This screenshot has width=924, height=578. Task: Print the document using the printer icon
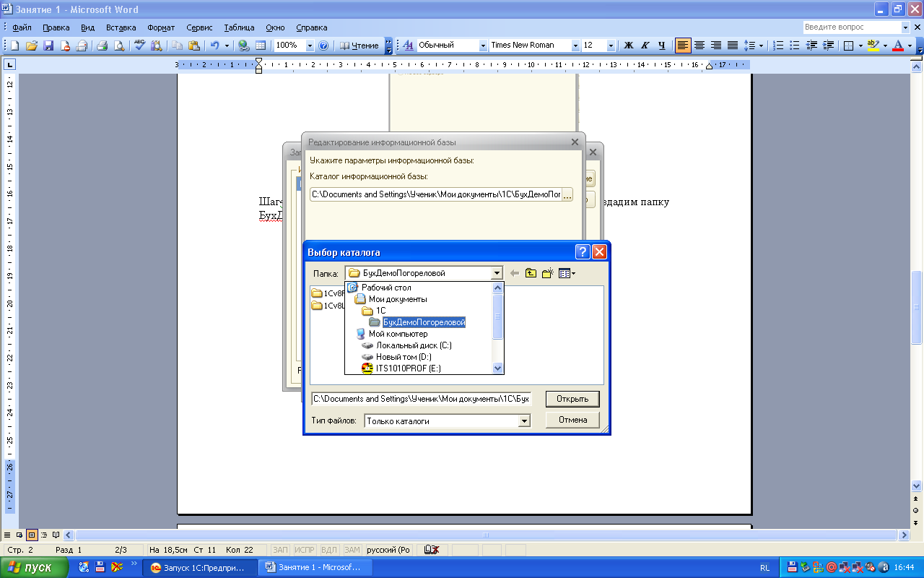point(102,46)
